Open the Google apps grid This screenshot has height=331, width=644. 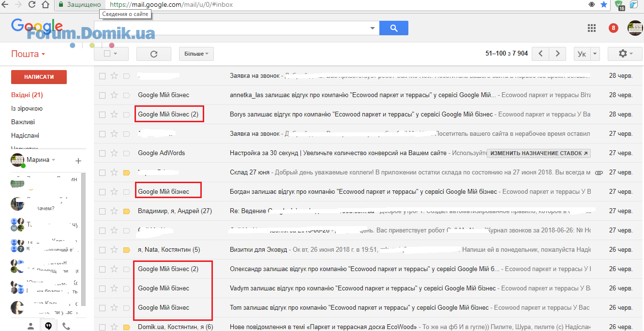592,28
